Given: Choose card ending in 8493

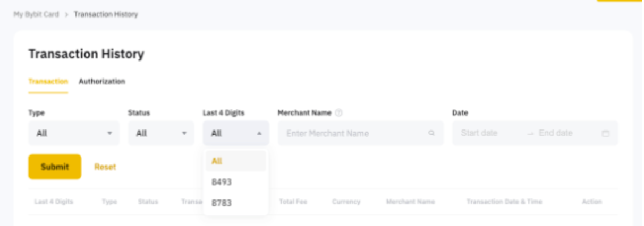Looking at the screenshot, I should coord(235,182).
